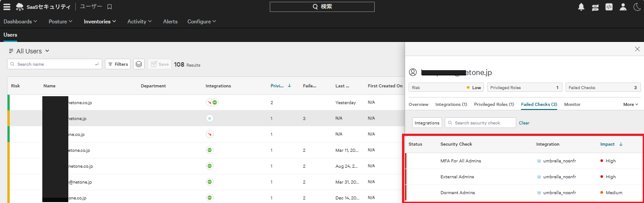Open the hamburger navigation menu
Screen dimensions: 644x203
pos(7,7)
